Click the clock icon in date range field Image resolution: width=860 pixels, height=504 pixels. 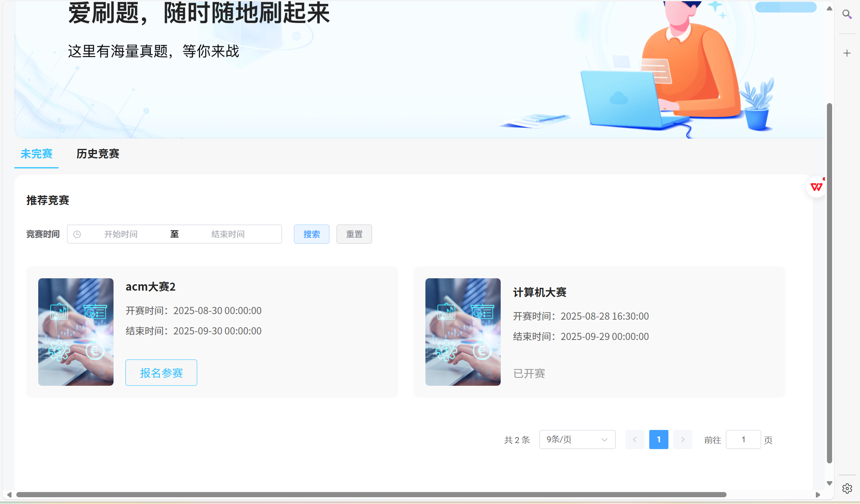pyautogui.click(x=77, y=234)
